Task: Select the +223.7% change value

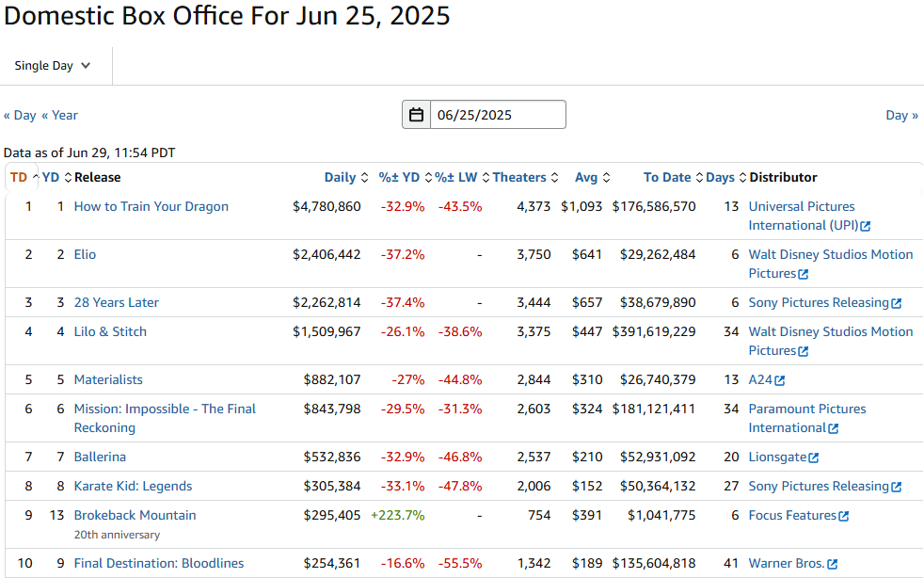Action: click(x=397, y=515)
